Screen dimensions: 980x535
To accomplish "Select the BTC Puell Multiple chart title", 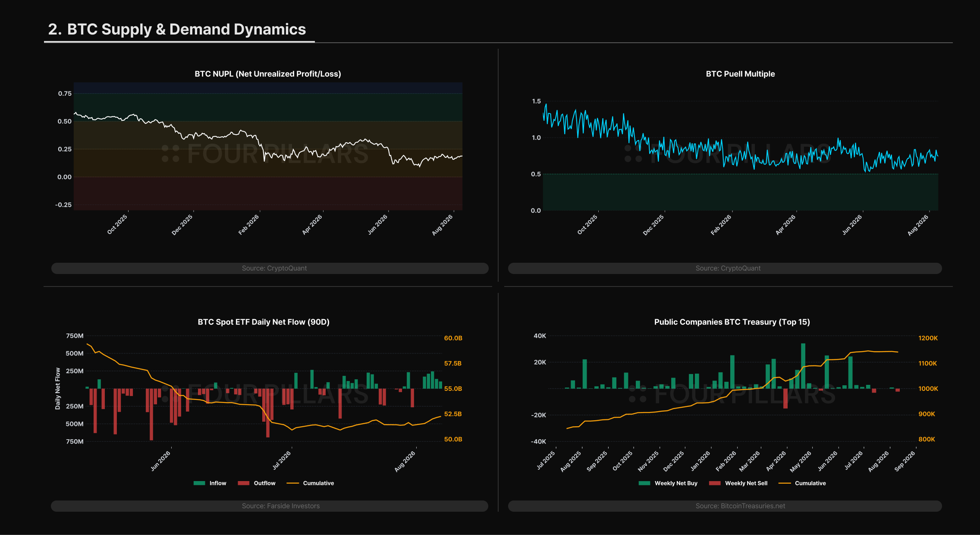I will coord(740,74).
